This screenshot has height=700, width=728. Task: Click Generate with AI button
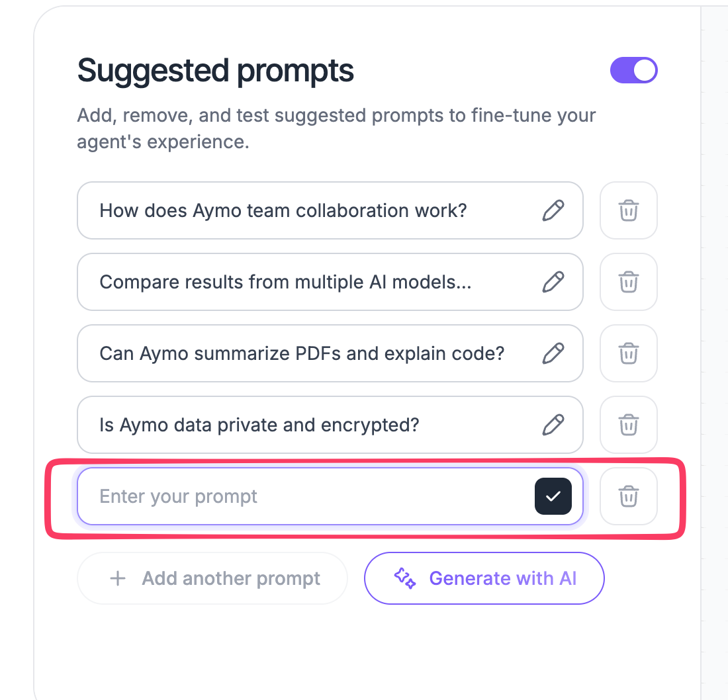(484, 578)
